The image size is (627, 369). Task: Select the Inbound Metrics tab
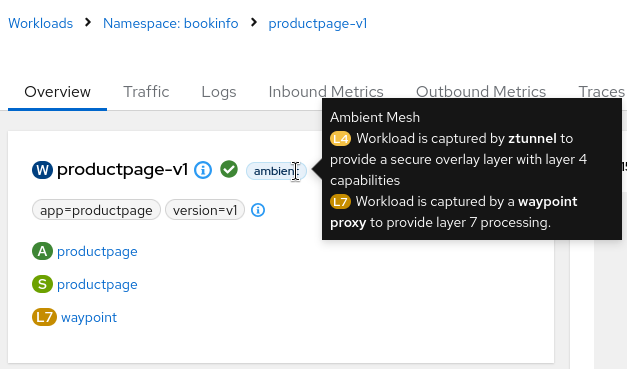pyautogui.click(x=326, y=92)
